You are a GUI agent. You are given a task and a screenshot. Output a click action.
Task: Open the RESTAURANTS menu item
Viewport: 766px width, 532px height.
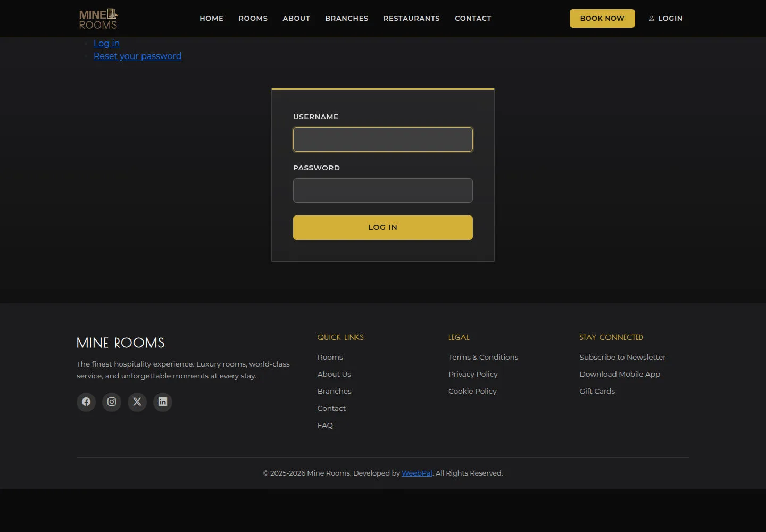pos(412,18)
